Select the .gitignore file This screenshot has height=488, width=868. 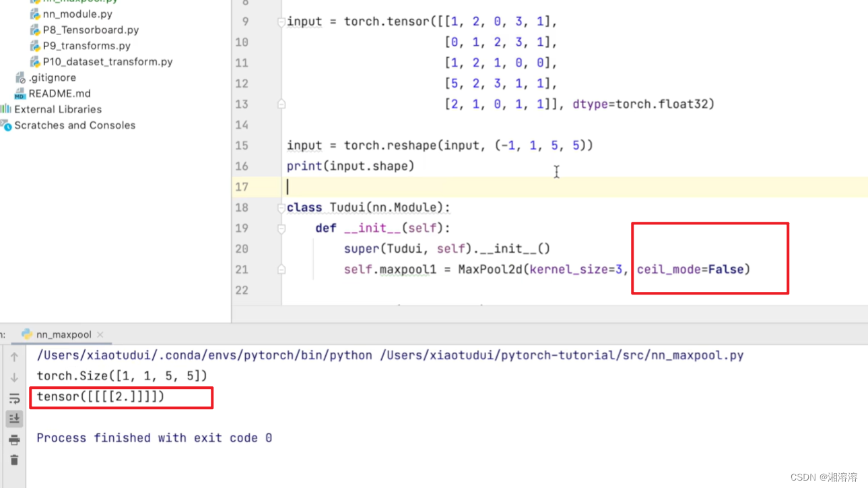[x=52, y=78]
